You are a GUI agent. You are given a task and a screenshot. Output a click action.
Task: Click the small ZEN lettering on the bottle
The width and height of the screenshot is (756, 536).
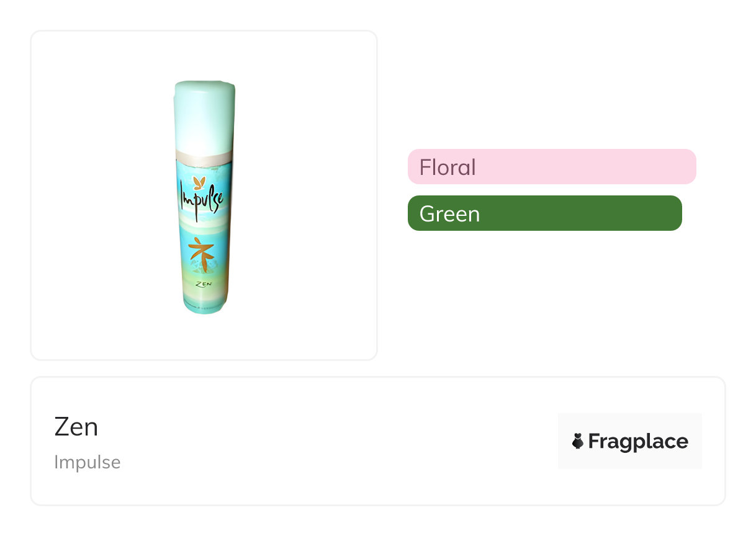(201, 284)
